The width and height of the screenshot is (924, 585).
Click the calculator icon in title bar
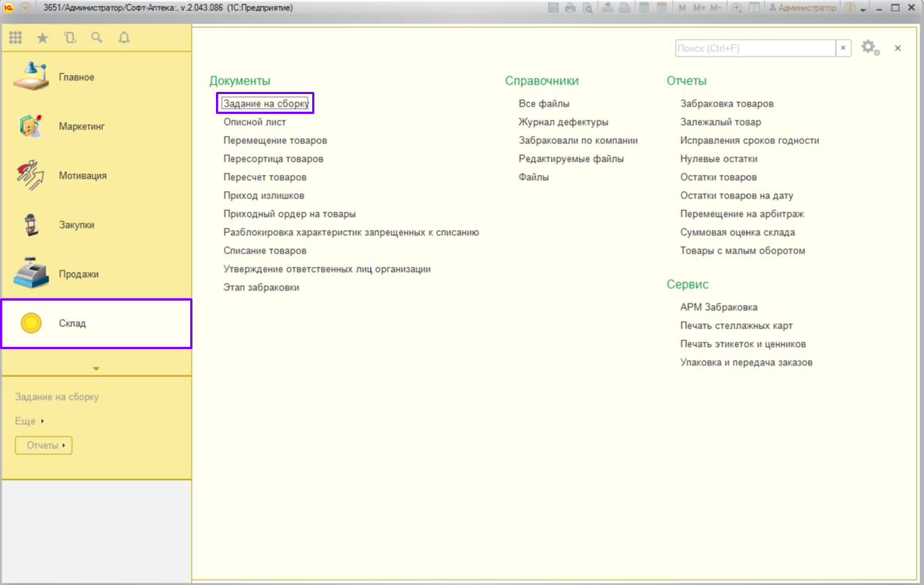(x=644, y=8)
